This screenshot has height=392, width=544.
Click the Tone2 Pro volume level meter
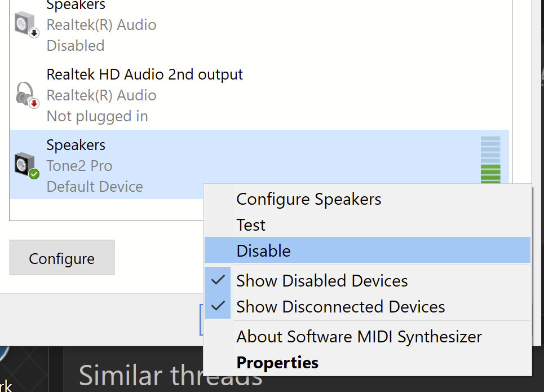(490, 160)
